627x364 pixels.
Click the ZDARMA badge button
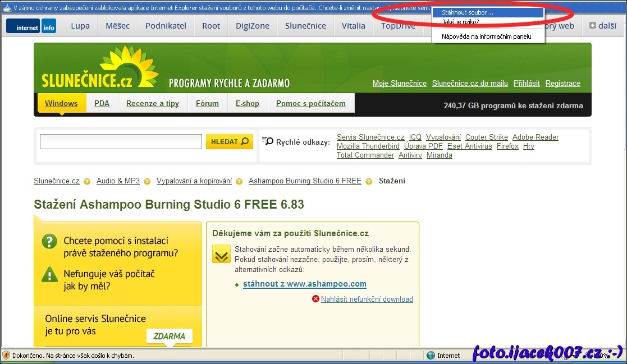coord(169,336)
